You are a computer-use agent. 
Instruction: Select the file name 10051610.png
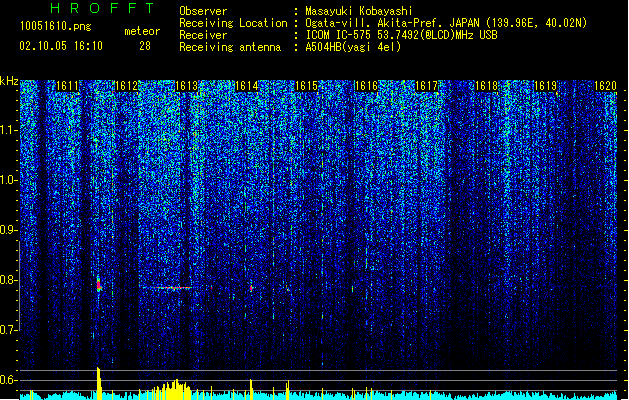56,26
